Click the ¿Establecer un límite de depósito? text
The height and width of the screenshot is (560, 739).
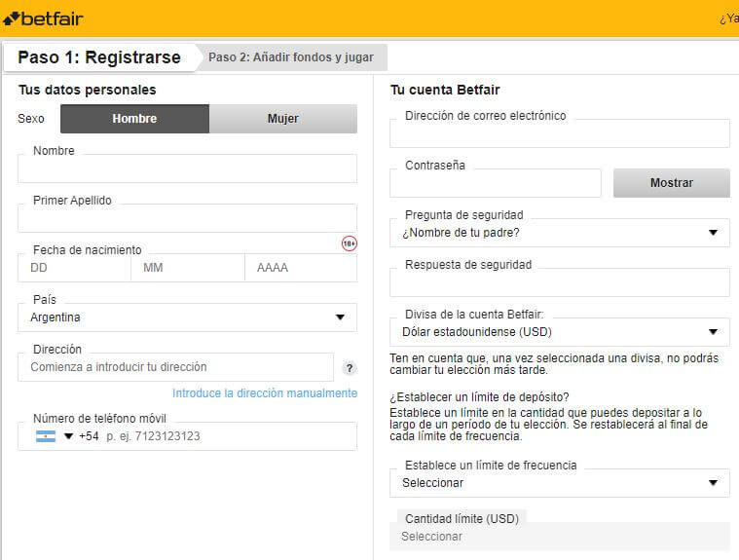(x=479, y=397)
